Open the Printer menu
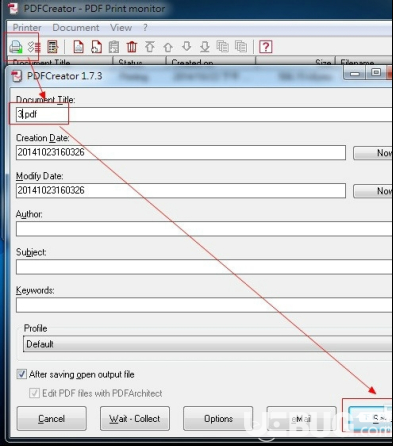This screenshot has height=446, width=393. [x=27, y=28]
